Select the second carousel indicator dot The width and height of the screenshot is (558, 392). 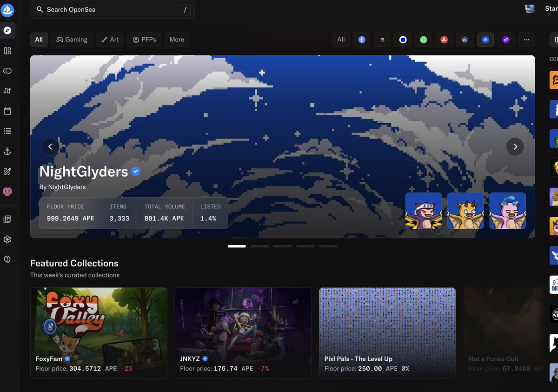tap(259, 246)
